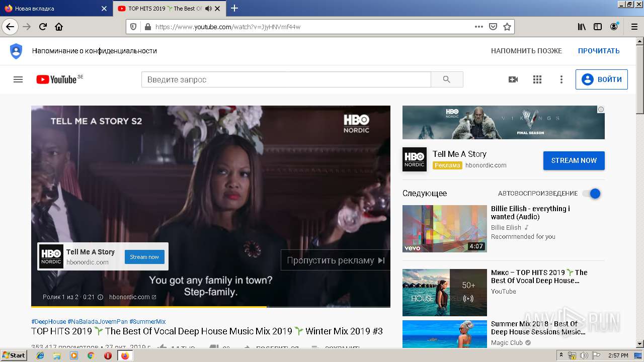644x362 pixels.
Task: Click the taskbar volume speaker icon
Action: coord(584,355)
